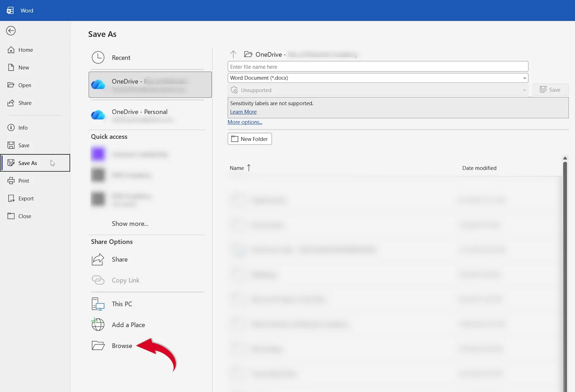Image resolution: width=575 pixels, height=392 pixels.
Task: Select New in the sidebar
Action: point(24,68)
